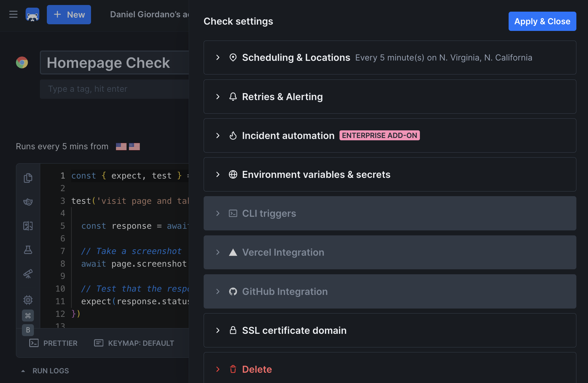Image resolution: width=588 pixels, height=383 pixels.
Task: Select the screenshot preview icon in editor sidebar
Action: point(28,226)
